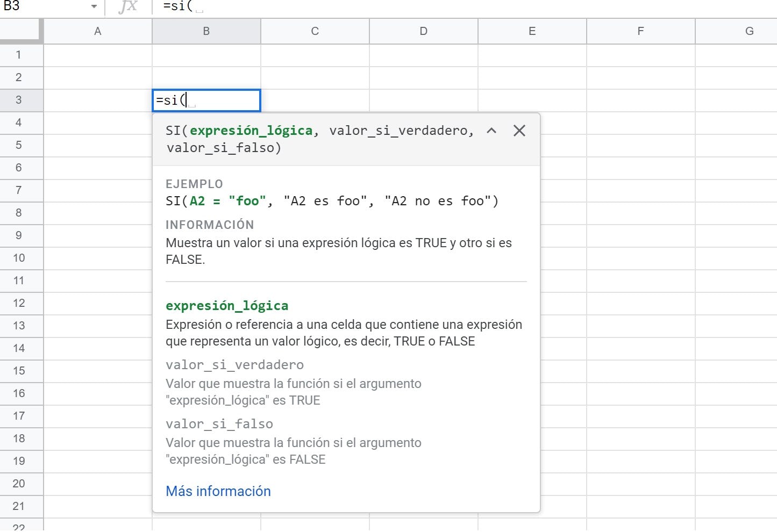
Task: Collapse the function help with chevron
Action: pyautogui.click(x=491, y=131)
